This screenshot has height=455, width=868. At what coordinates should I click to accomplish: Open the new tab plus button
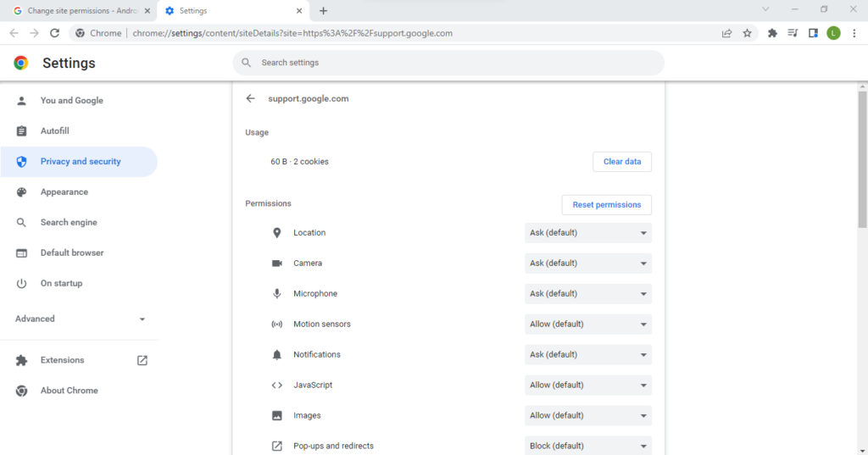(x=323, y=11)
